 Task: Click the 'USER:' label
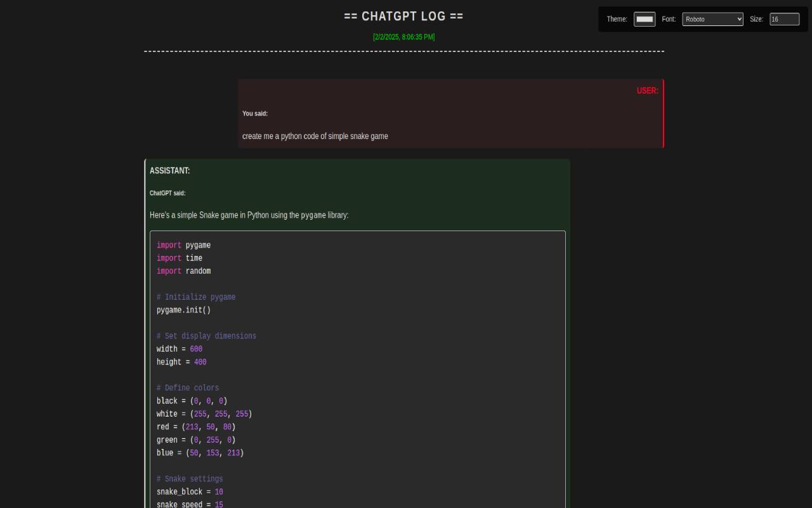coord(648,91)
